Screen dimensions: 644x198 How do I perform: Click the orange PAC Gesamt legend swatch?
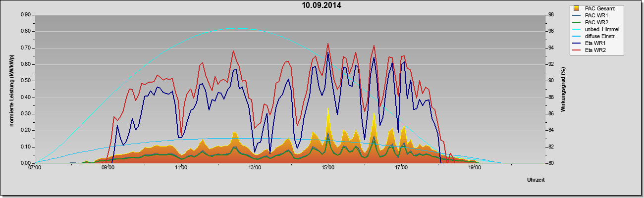pos(577,8)
